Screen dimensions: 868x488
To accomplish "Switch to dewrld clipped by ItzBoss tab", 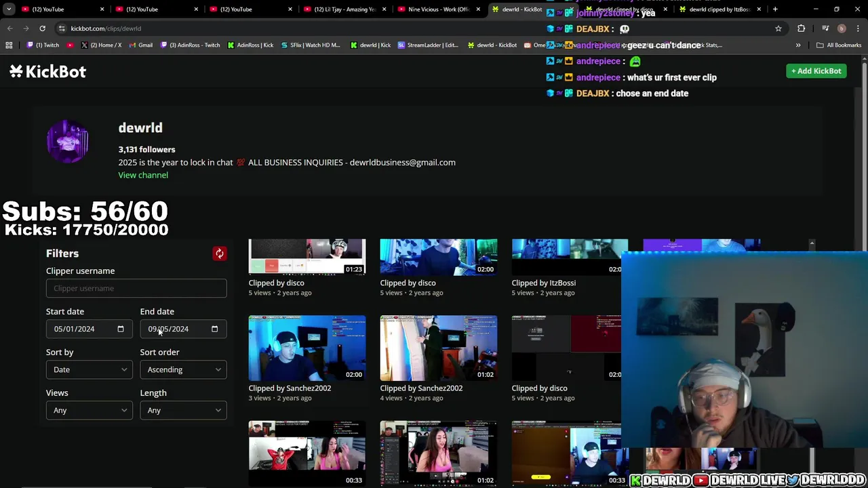I will 719,9.
